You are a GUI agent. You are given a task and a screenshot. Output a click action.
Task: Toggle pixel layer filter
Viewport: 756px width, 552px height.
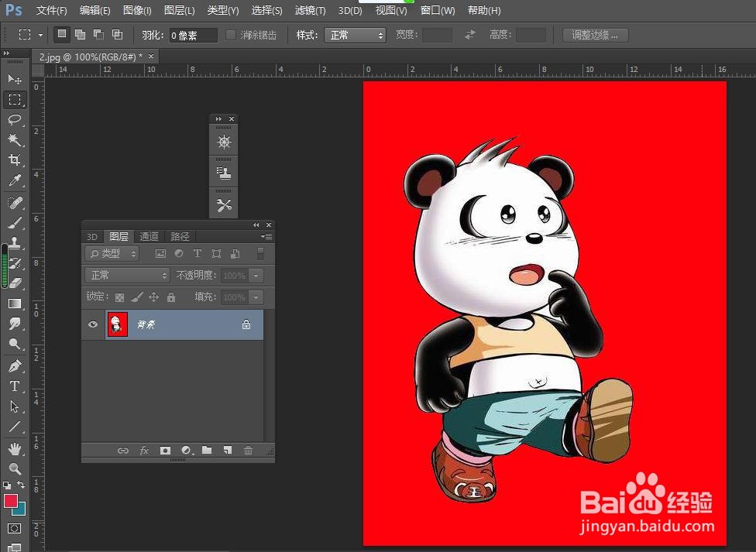160,254
